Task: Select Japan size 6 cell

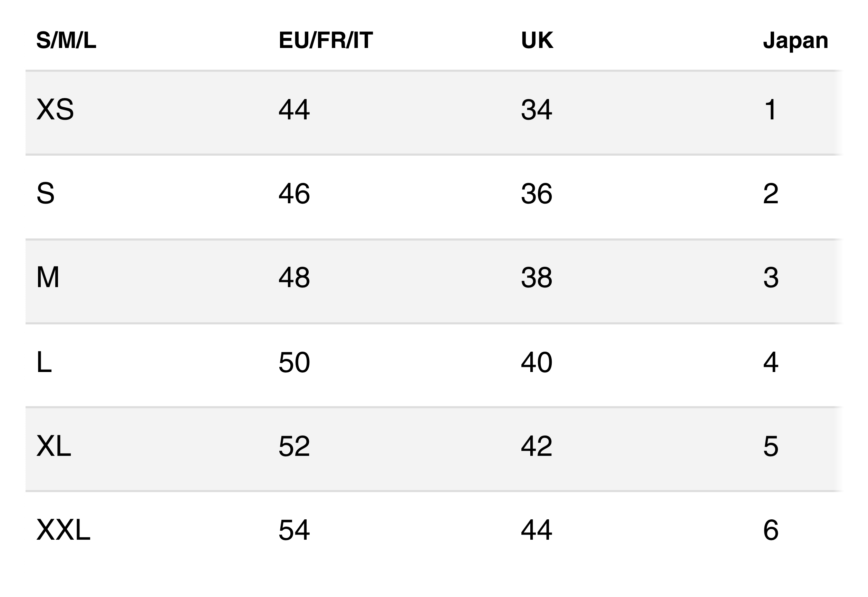Action: (x=771, y=530)
